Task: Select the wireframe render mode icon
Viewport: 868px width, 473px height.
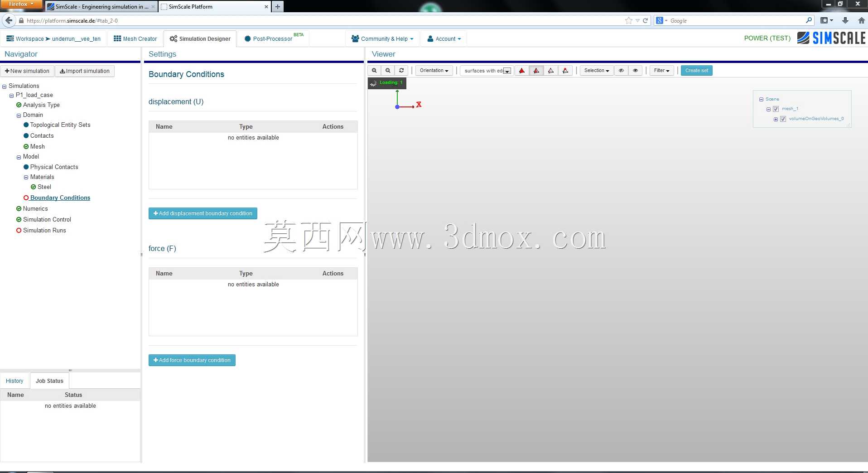Action: 551,71
